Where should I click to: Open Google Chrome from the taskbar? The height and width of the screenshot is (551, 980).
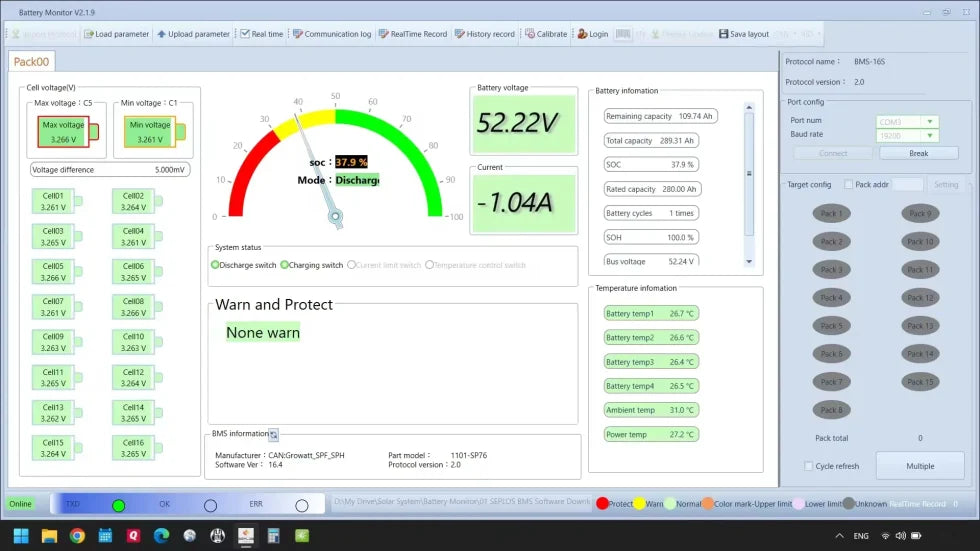[x=77, y=536]
